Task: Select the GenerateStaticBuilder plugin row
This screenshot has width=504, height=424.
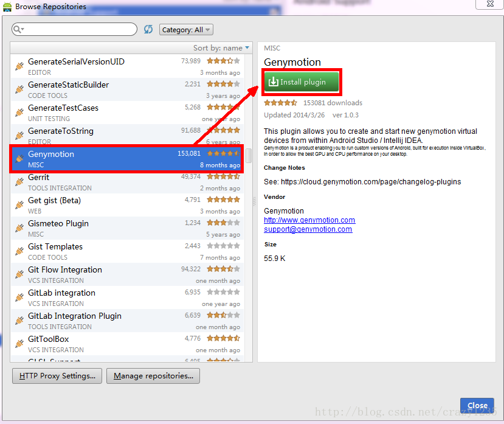Action: coord(128,89)
